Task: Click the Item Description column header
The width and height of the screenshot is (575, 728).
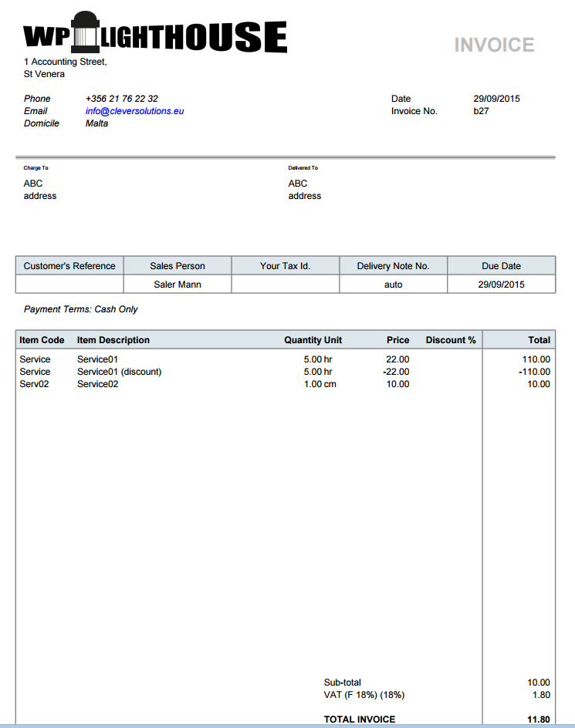Action: click(113, 340)
